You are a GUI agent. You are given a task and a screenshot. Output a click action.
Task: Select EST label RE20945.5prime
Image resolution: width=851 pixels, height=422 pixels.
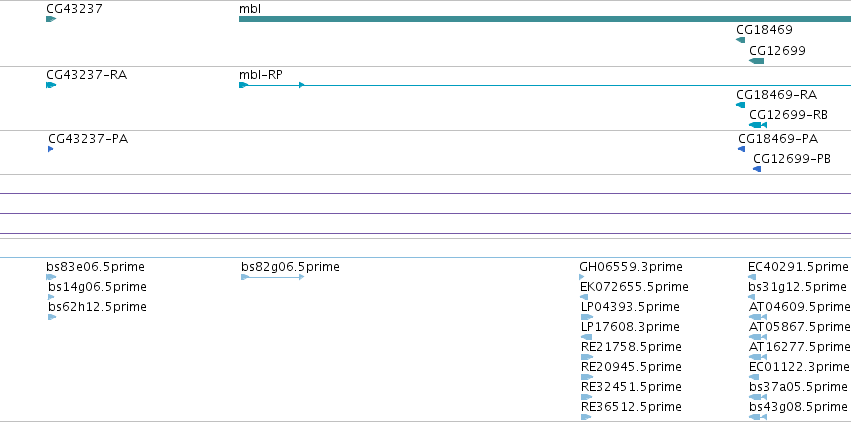631,367
